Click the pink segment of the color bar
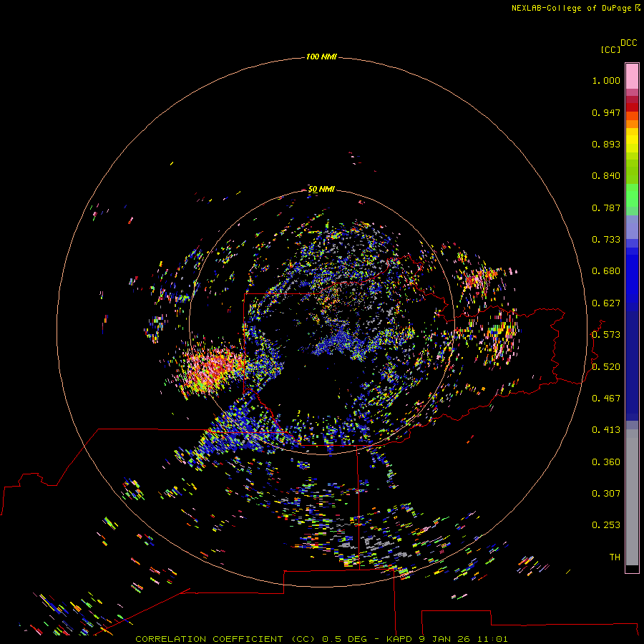The height and width of the screenshot is (644, 644). [x=632, y=77]
